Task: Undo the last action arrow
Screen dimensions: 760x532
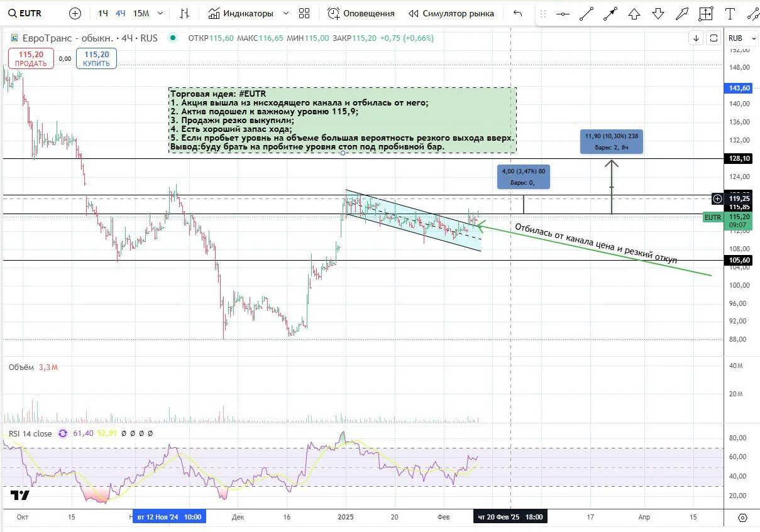Action: pyautogui.click(x=517, y=13)
